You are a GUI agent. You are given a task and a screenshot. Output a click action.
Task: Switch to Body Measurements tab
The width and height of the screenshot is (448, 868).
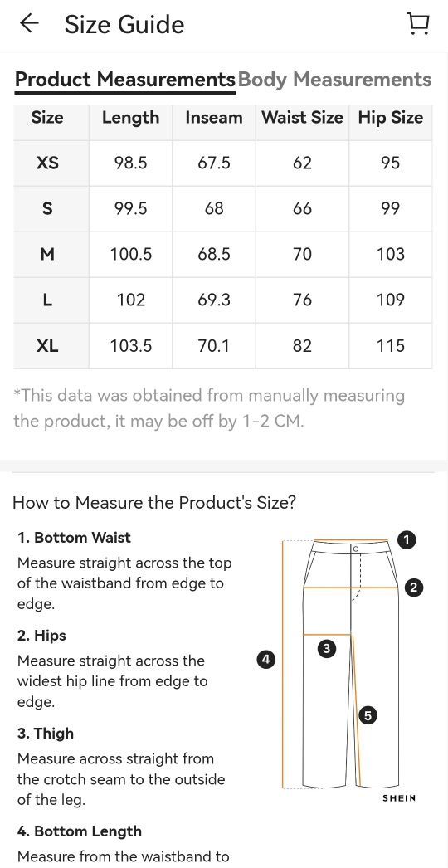pos(334,80)
